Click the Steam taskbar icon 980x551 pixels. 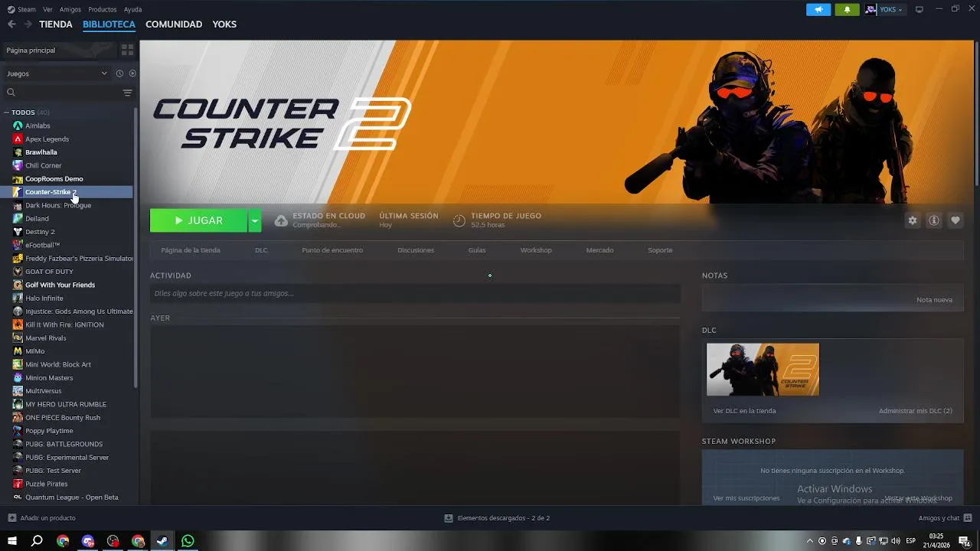click(x=162, y=541)
